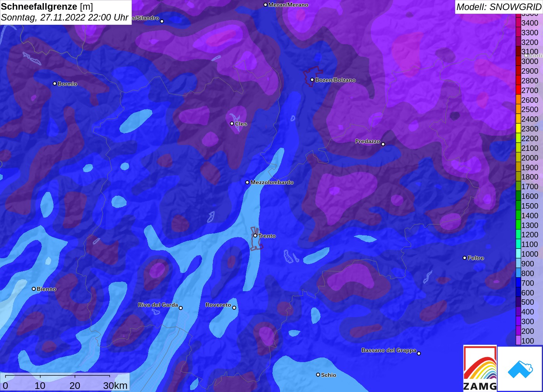Click the Bozen/Bolzano city marker dot
The width and height of the screenshot is (543, 392).
(312, 79)
